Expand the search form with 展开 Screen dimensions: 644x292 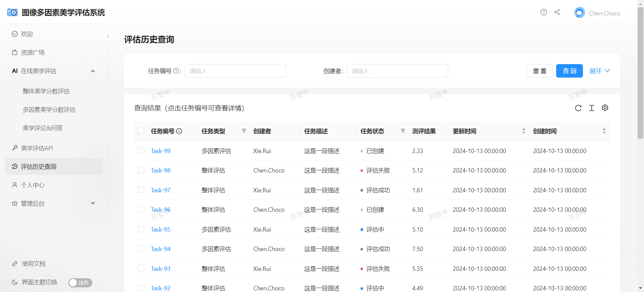pos(599,71)
